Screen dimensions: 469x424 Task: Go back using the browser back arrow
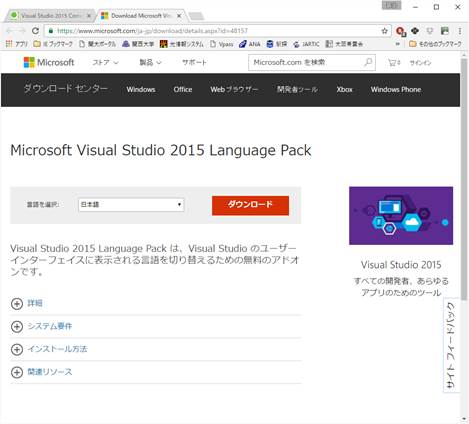pyautogui.click(x=9, y=31)
